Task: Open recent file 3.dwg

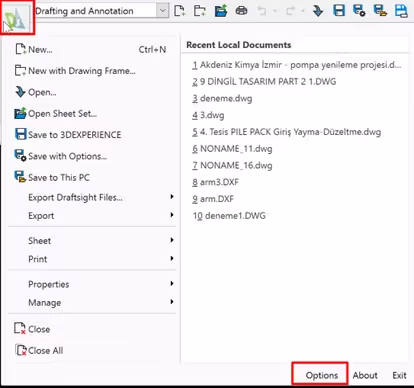Action: (208, 115)
